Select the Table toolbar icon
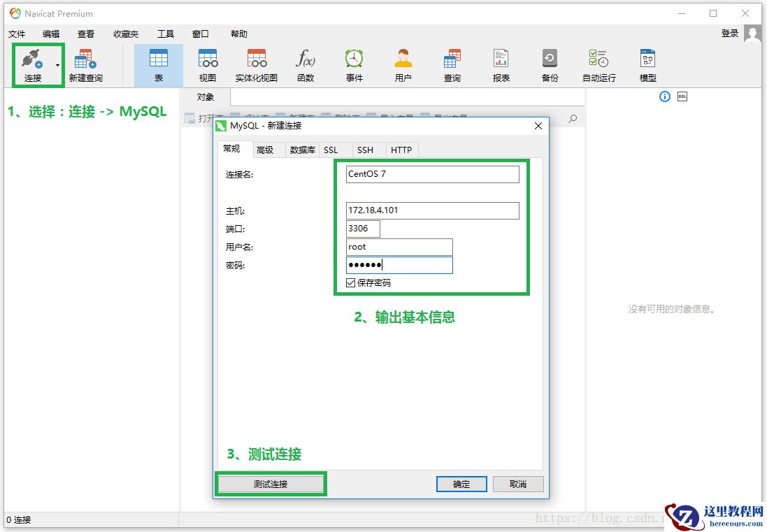 pyautogui.click(x=159, y=58)
